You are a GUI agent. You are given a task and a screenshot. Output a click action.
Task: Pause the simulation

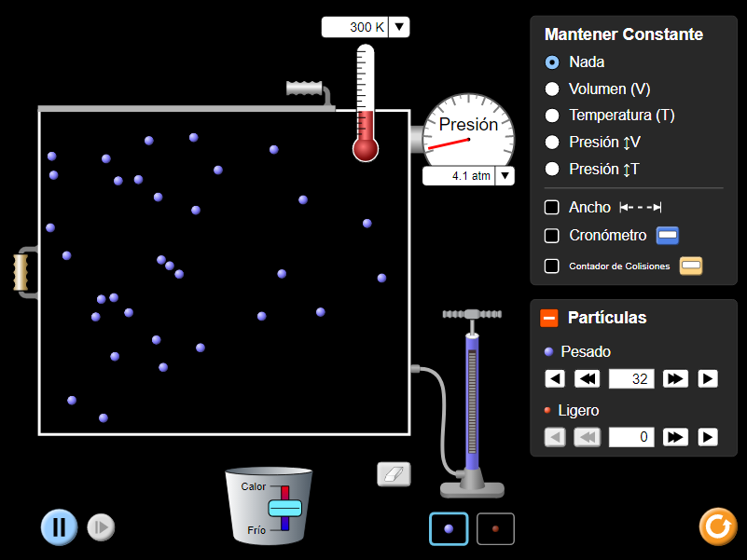pos(59,527)
